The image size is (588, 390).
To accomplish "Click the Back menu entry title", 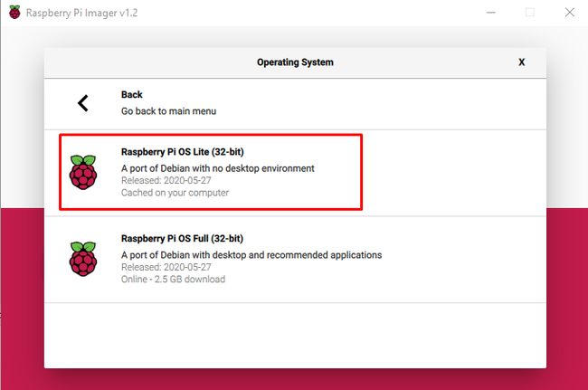I will tap(132, 94).
